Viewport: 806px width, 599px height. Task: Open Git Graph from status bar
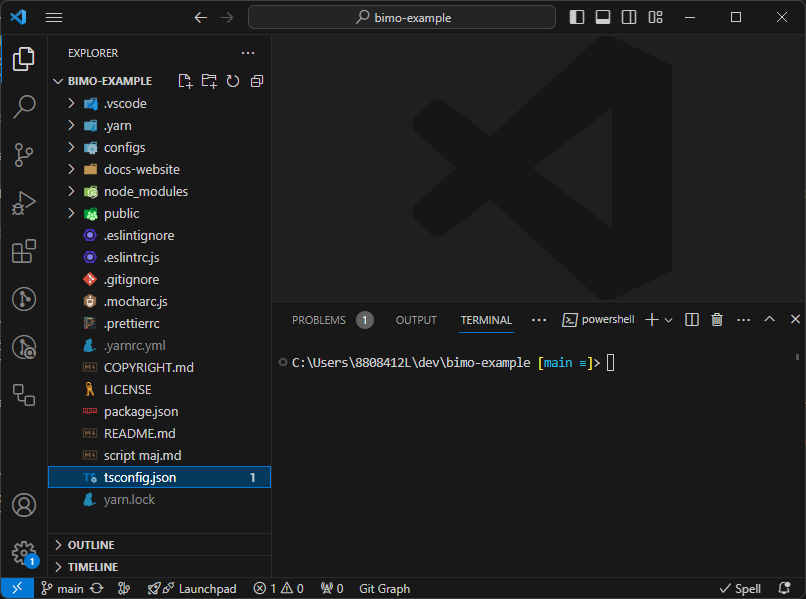coord(384,588)
